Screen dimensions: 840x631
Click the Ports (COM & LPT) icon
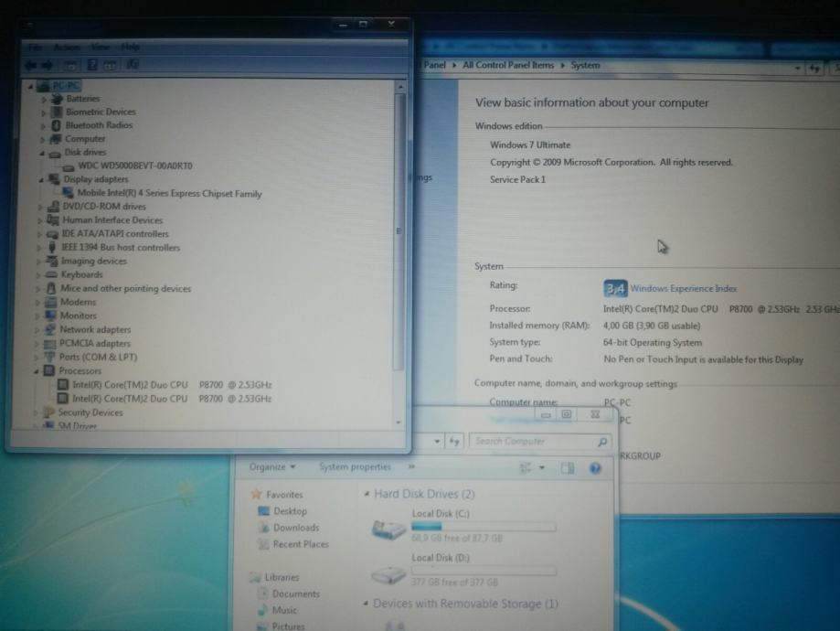tap(50, 357)
